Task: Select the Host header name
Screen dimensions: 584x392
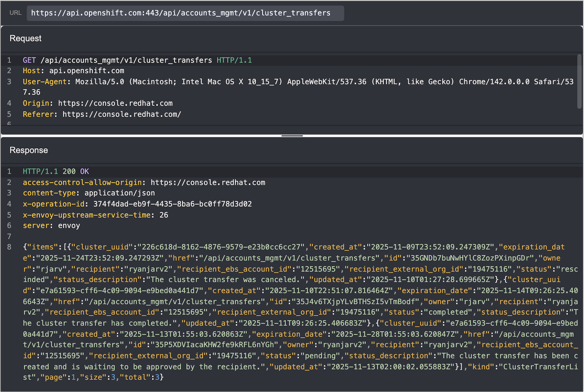Action: pos(31,71)
